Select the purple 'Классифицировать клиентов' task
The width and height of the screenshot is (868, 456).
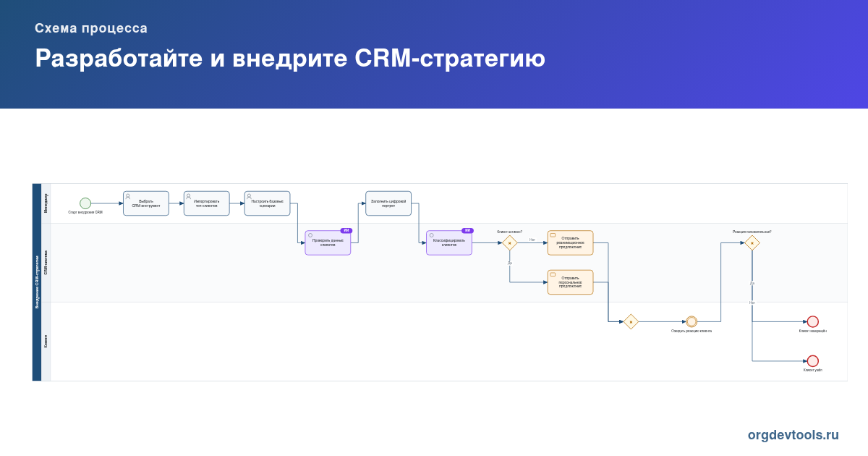(x=449, y=242)
